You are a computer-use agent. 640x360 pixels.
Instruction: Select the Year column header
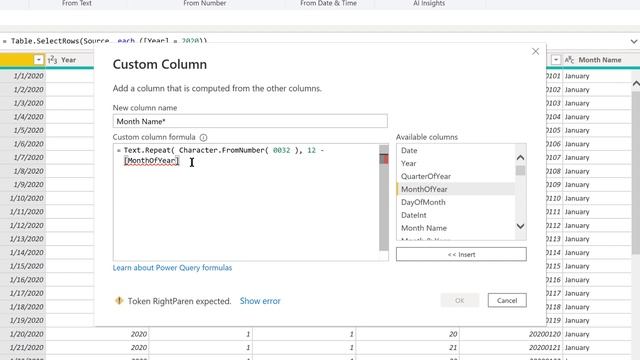(69, 60)
